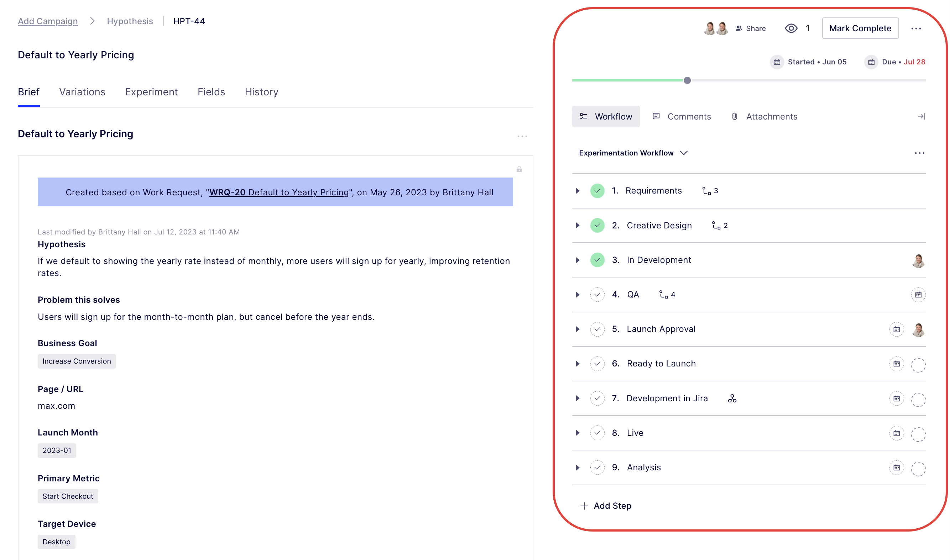950x560 pixels.
Task: Mark the QA step complete
Action: coord(597,295)
